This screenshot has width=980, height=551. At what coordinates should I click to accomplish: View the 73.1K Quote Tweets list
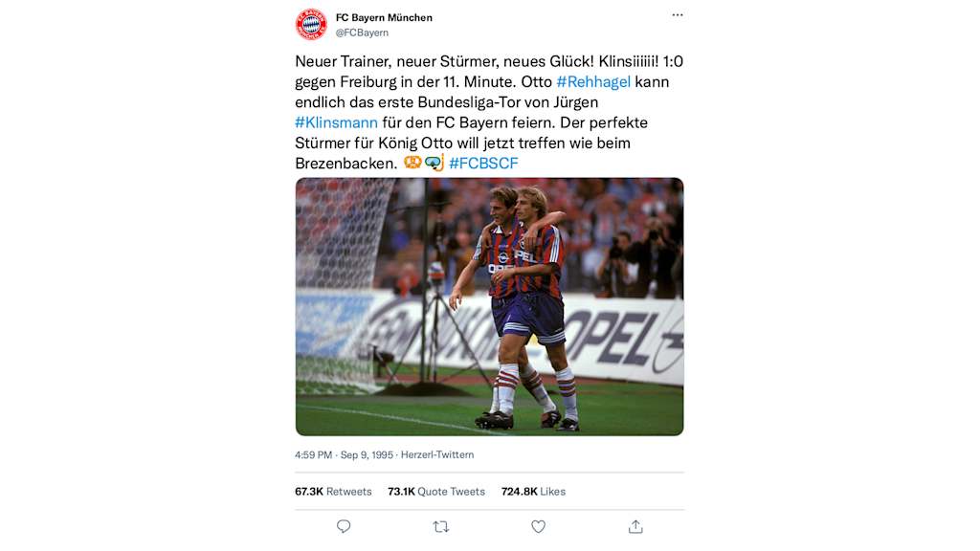click(436, 492)
